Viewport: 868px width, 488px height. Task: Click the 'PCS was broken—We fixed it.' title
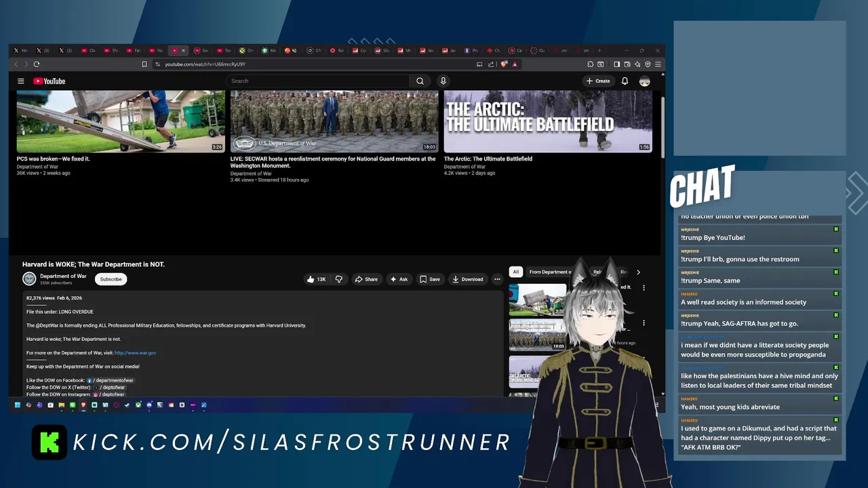click(x=54, y=159)
